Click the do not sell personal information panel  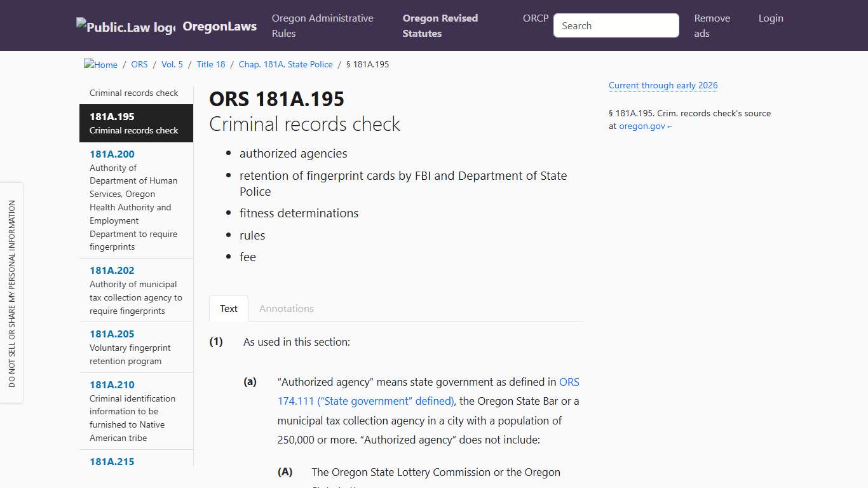[x=13, y=294]
